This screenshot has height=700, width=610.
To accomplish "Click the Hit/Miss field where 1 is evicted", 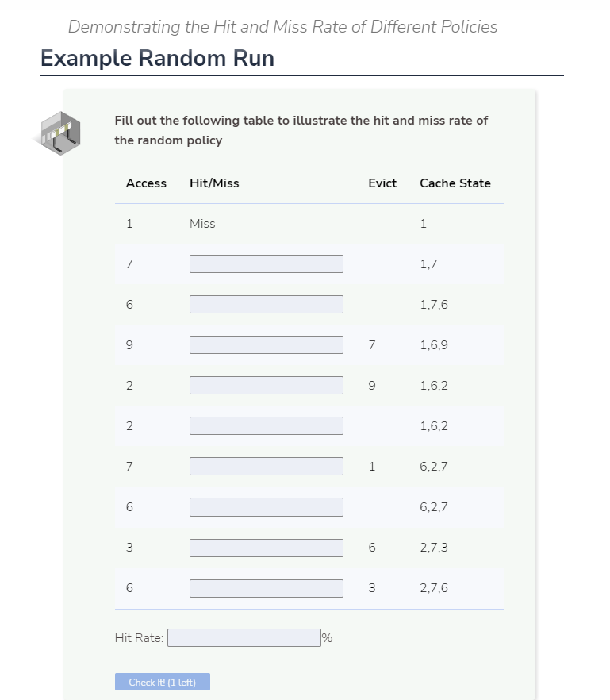I will point(266,466).
